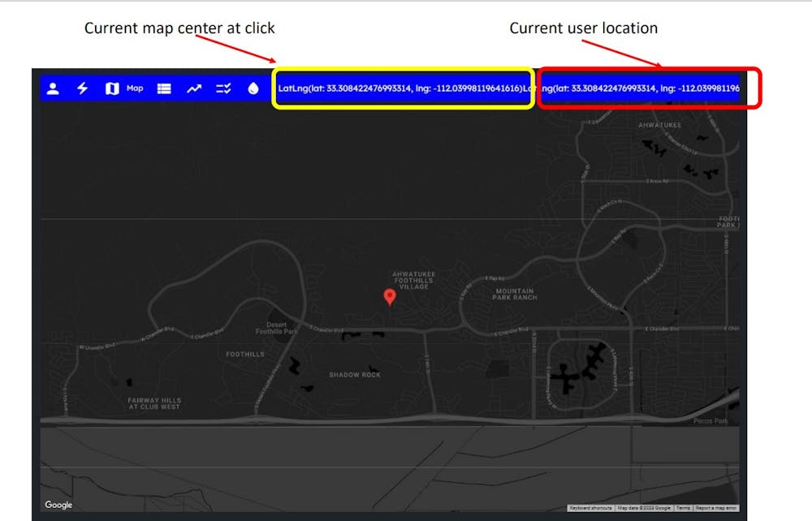The width and height of the screenshot is (812, 521).
Task: Click the yellow-highlighted map center LatLng display
Action: [404, 89]
